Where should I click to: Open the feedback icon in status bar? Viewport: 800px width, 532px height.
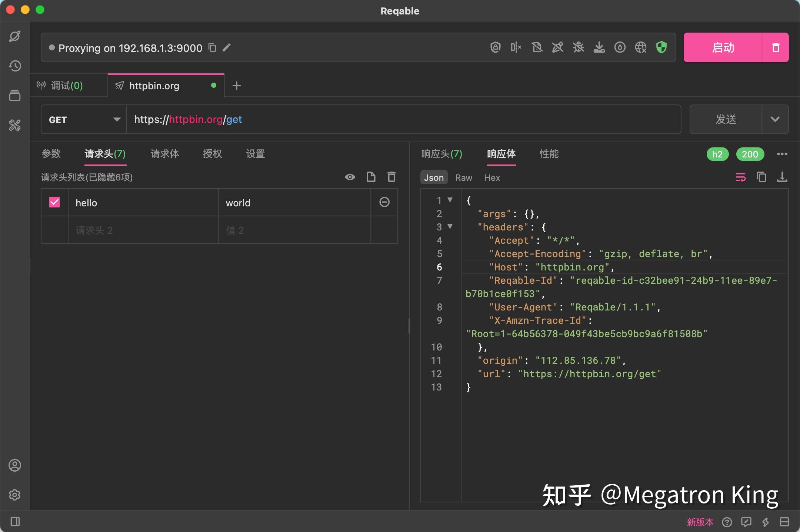pos(746,522)
